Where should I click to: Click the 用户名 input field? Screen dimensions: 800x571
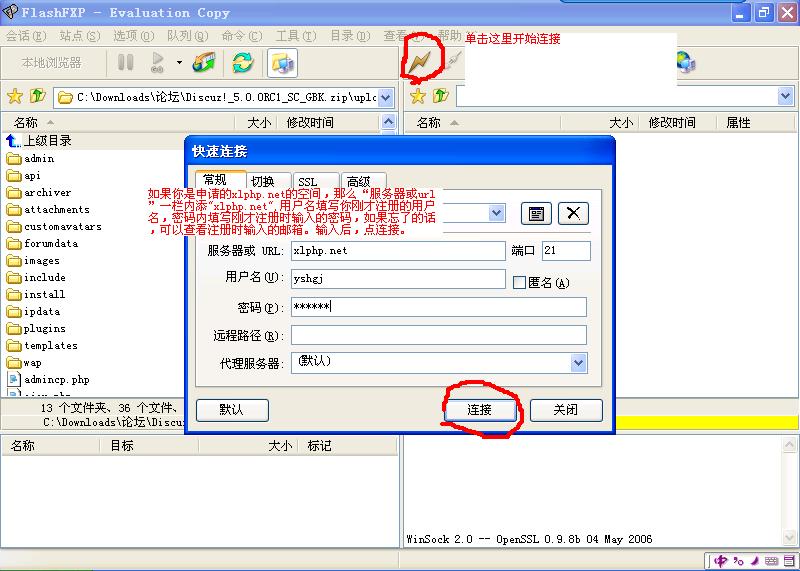click(x=398, y=279)
